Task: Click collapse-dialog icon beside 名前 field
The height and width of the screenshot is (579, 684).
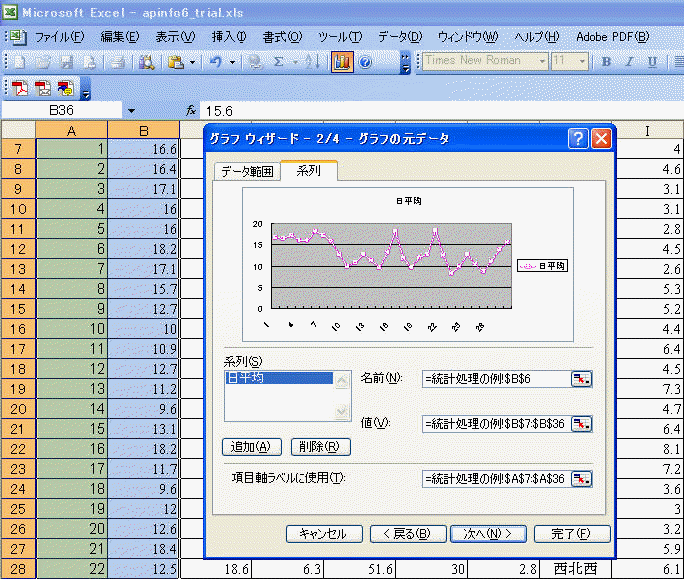Action: click(x=581, y=378)
